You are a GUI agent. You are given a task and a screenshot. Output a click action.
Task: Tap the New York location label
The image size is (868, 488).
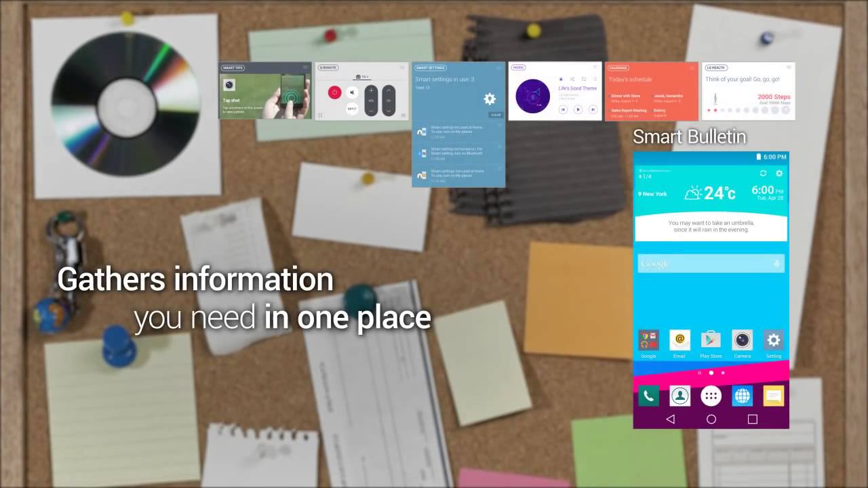click(x=652, y=194)
